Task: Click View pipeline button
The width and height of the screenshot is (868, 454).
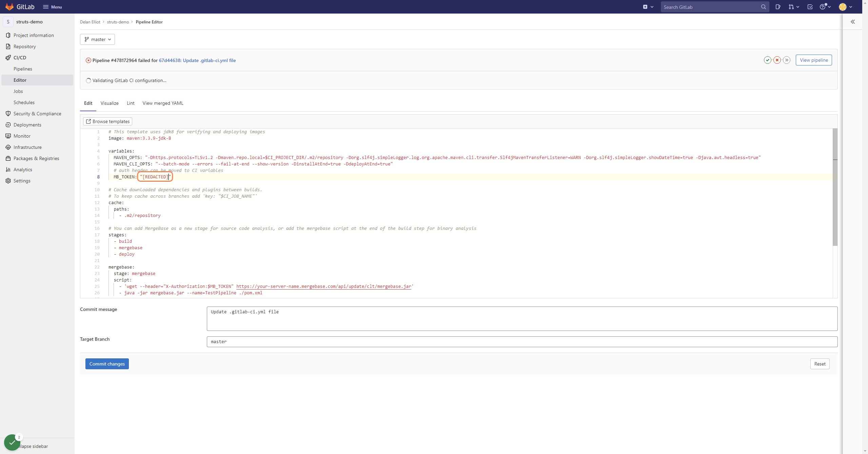Action: pos(814,60)
